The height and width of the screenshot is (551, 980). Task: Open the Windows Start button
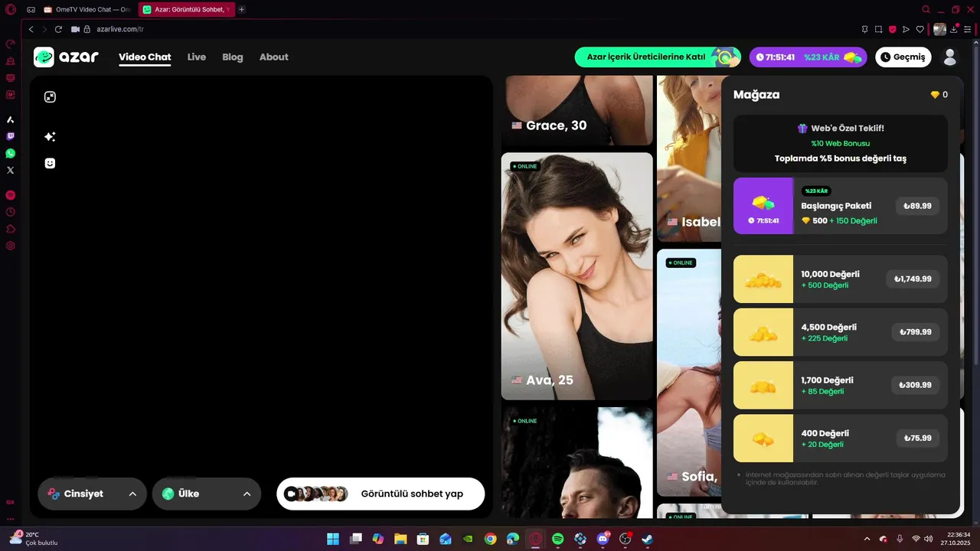pyautogui.click(x=333, y=539)
